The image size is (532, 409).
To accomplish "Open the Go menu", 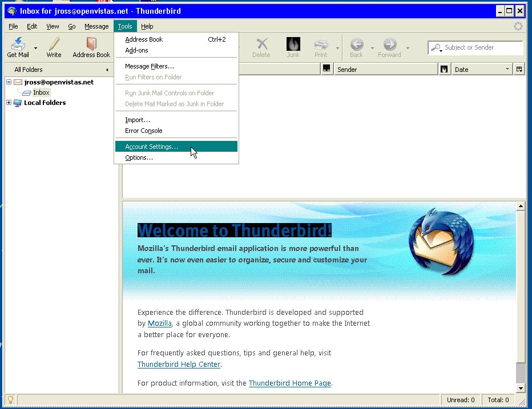I will coord(71,26).
